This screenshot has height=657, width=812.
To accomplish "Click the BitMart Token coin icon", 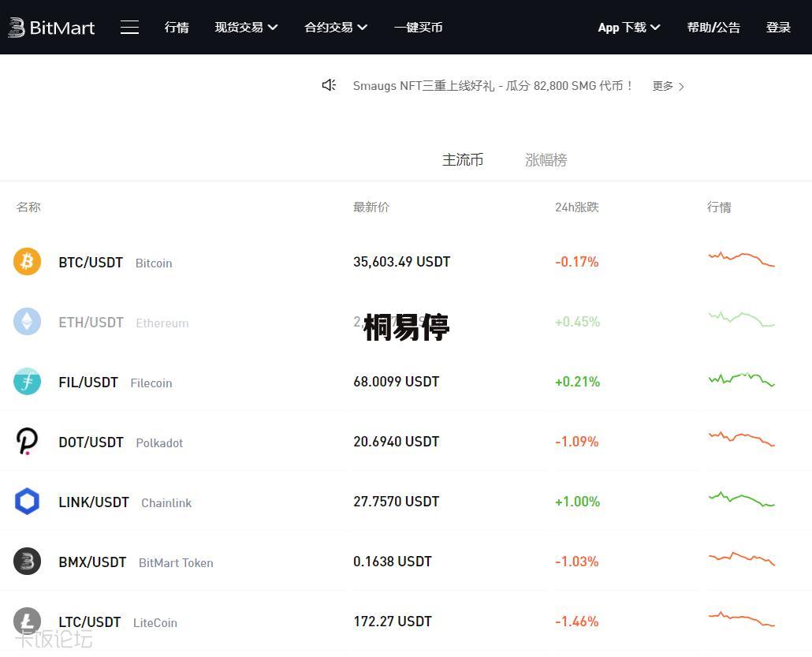I will coord(27,561).
